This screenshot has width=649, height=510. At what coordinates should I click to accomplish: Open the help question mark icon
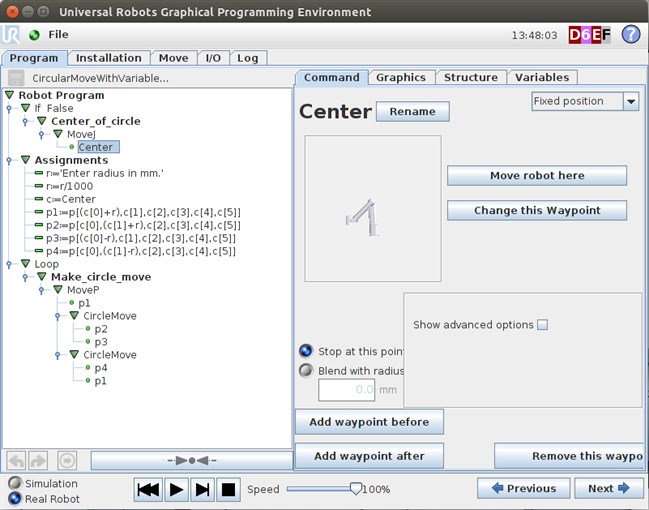click(x=631, y=35)
